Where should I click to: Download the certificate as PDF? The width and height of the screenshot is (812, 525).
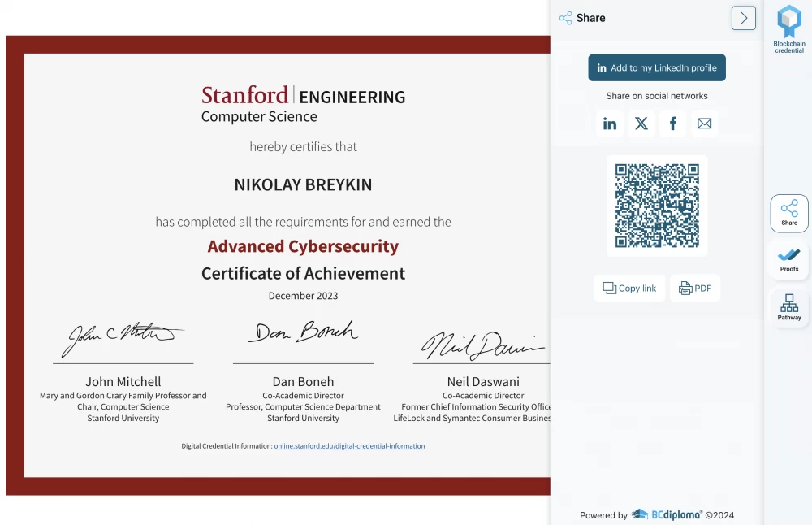[x=695, y=288]
